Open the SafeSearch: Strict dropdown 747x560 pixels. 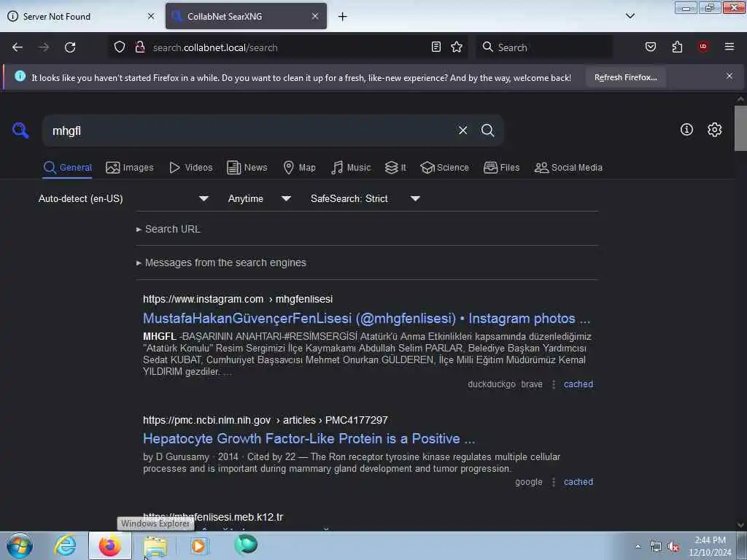(365, 198)
